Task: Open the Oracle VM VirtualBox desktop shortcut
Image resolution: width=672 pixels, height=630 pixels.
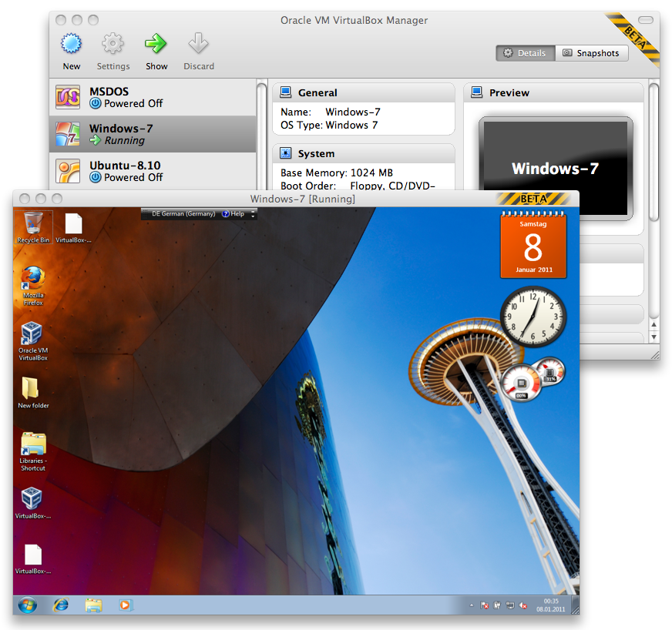Action: pos(32,341)
